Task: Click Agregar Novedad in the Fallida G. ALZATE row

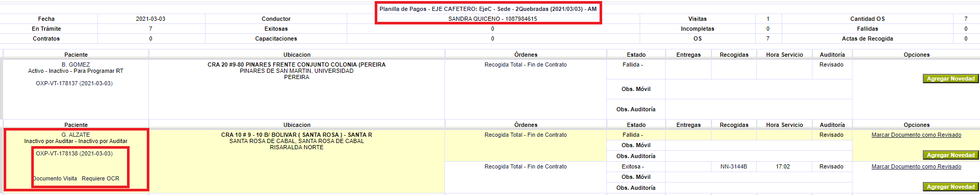Action: (x=950, y=155)
